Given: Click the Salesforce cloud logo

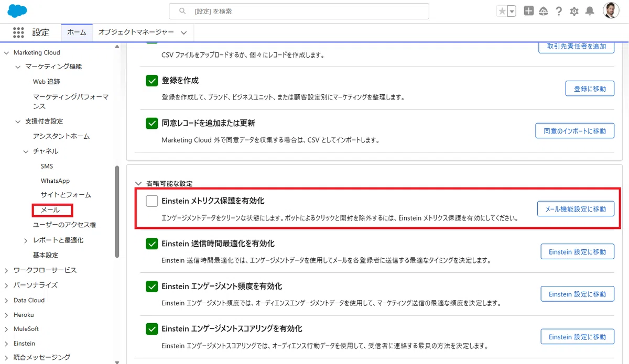Looking at the screenshot, I should pyautogui.click(x=17, y=10).
